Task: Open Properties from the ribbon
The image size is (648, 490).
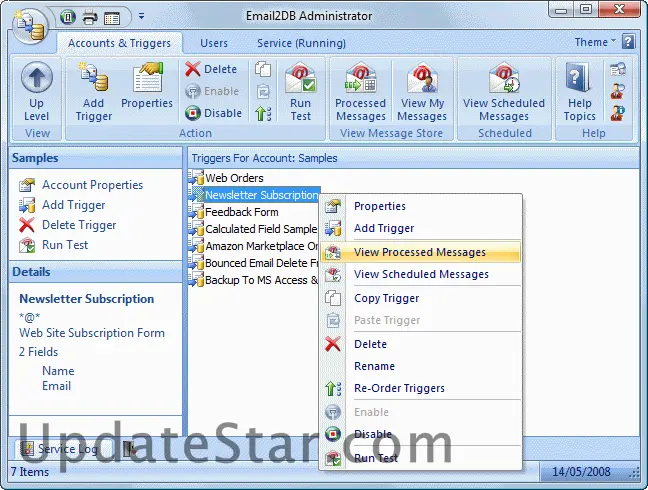Action: click(x=147, y=86)
